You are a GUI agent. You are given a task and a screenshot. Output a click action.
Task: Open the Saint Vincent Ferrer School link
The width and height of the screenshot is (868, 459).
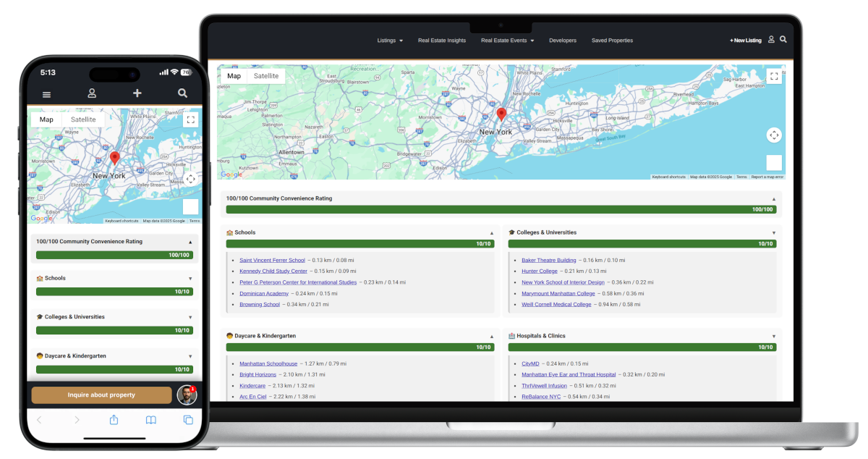tap(272, 260)
